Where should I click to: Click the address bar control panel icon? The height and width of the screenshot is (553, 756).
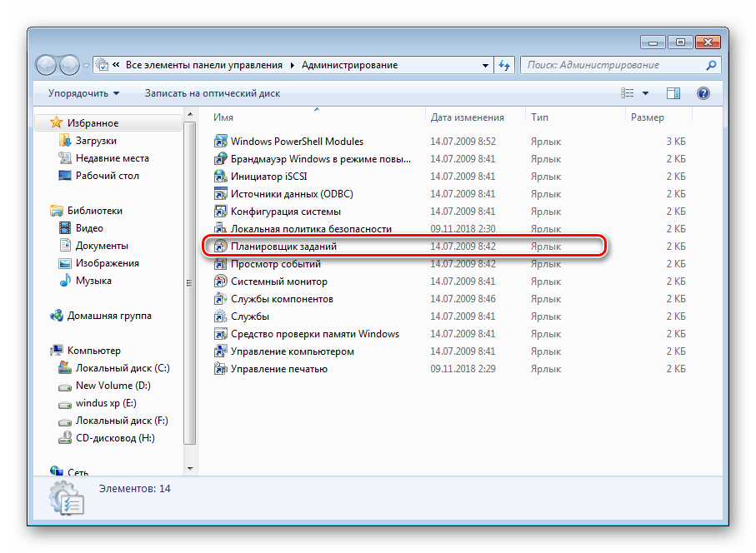[x=103, y=65]
